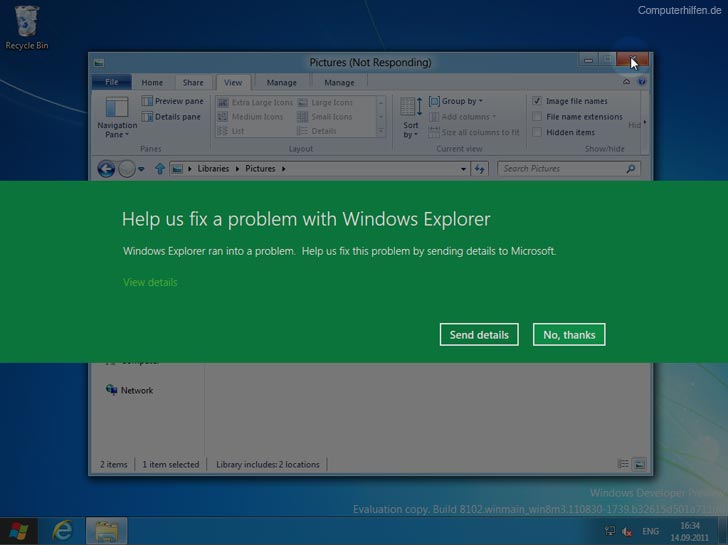Open the second Manage tab

tap(339, 82)
